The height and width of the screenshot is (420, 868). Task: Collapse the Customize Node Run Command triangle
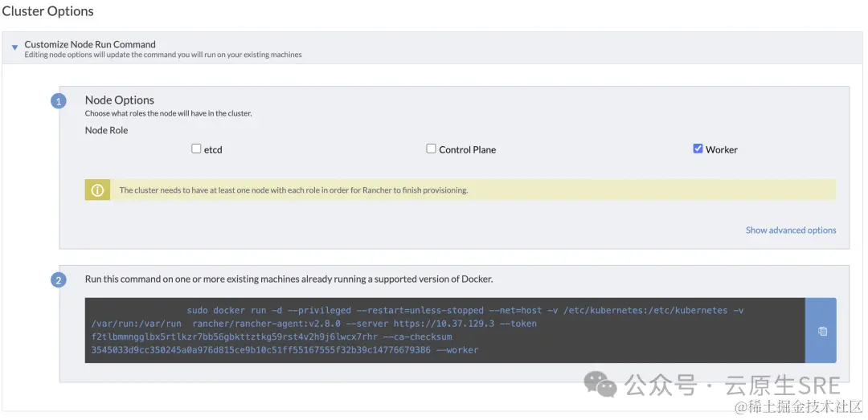14,48
